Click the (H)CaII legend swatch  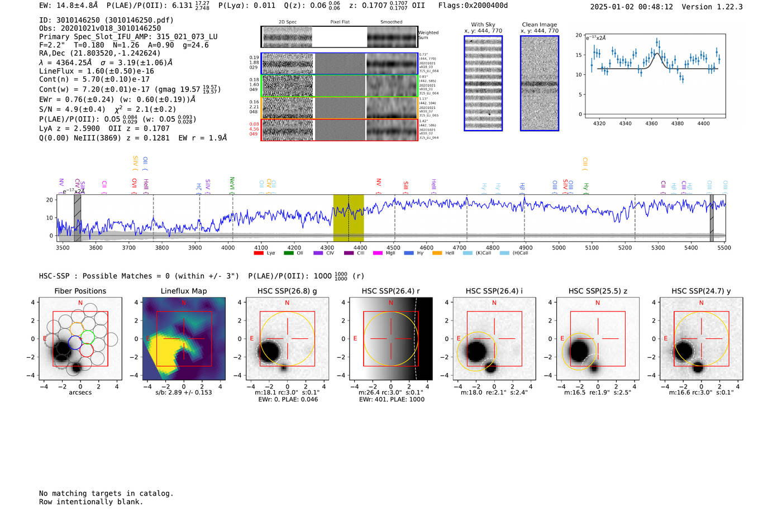(x=504, y=253)
